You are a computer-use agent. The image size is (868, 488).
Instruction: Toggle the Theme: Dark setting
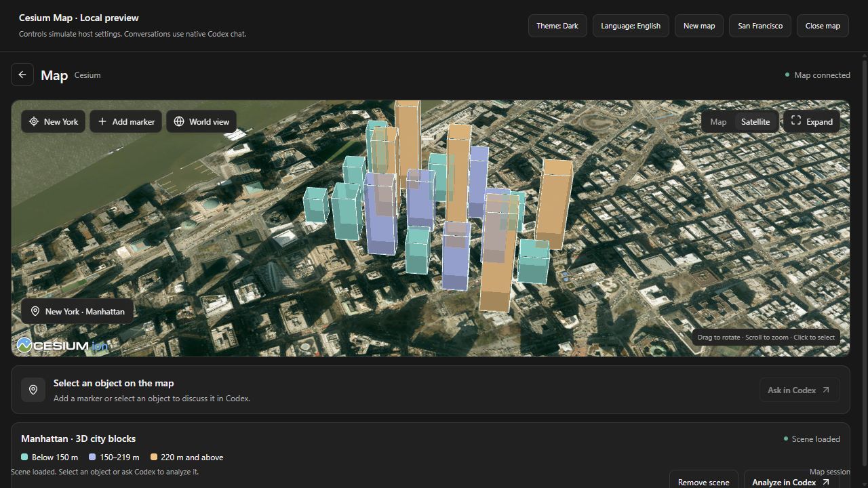pos(557,26)
